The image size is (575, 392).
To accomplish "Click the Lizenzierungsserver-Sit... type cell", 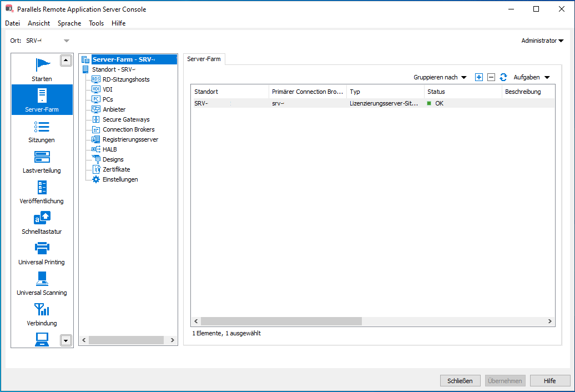I will click(x=385, y=103).
